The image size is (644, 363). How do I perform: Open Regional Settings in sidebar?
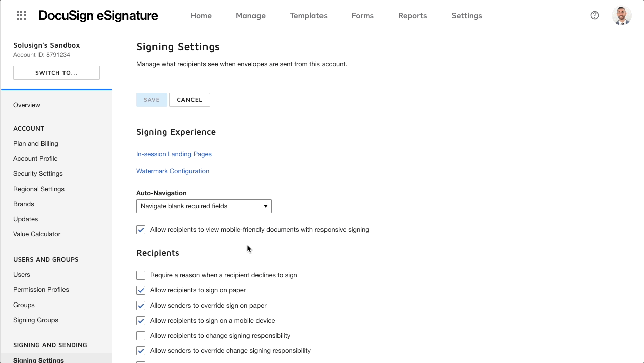coord(39,189)
